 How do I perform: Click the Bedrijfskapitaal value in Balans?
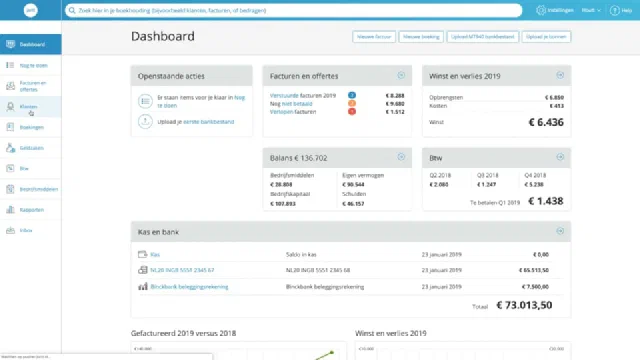pyautogui.click(x=283, y=204)
